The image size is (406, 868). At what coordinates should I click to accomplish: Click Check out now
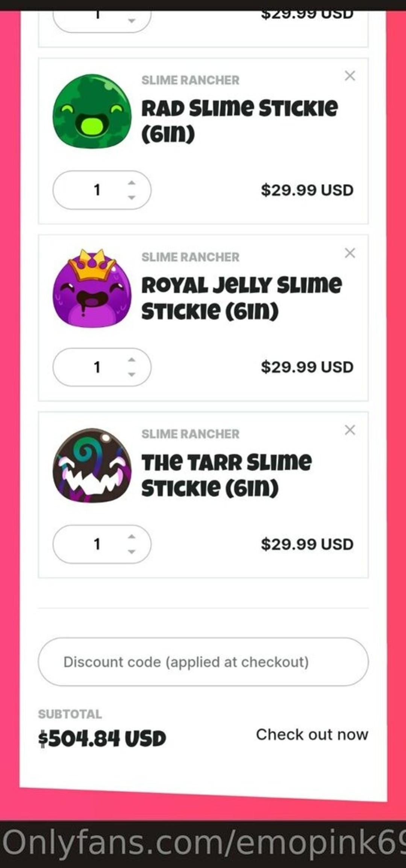click(x=312, y=734)
